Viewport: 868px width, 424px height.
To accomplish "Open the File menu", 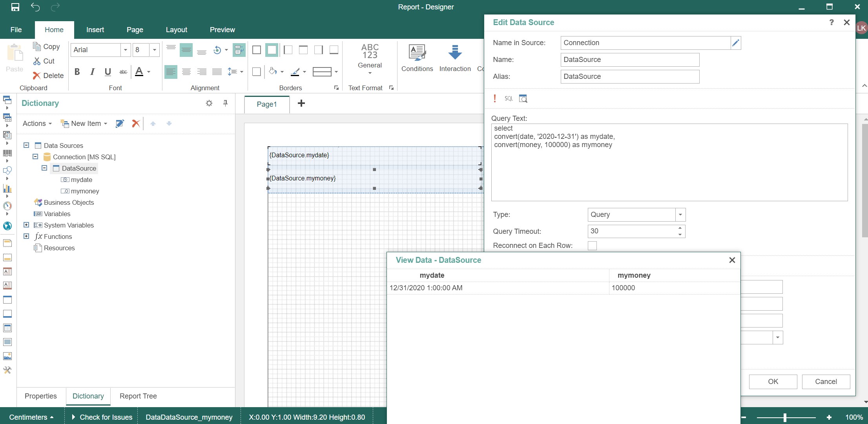I will tap(16, 30).
